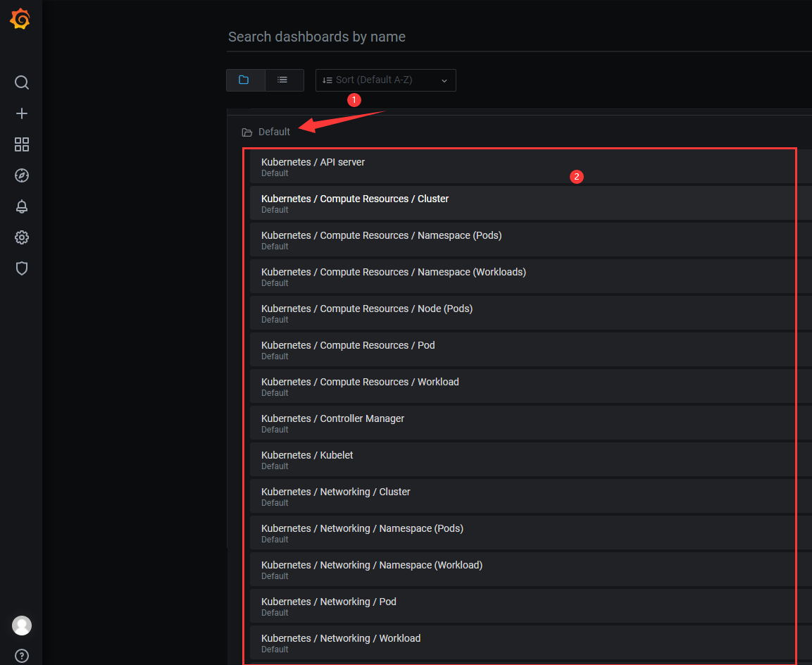Open Kubernetes / Networking / Cluster dashboard
Screen dimensions: 812x665
(x=531, y=497)
